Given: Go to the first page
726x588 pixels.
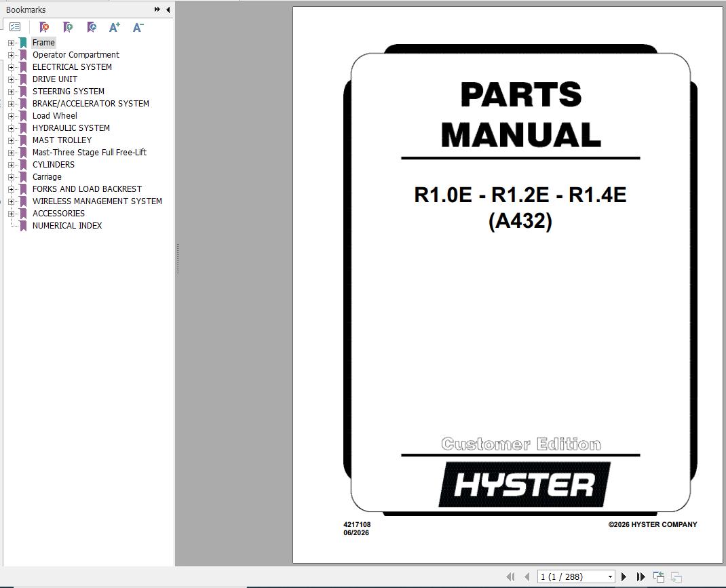Looking at the screenshot, I should click(x=510, y=576).
